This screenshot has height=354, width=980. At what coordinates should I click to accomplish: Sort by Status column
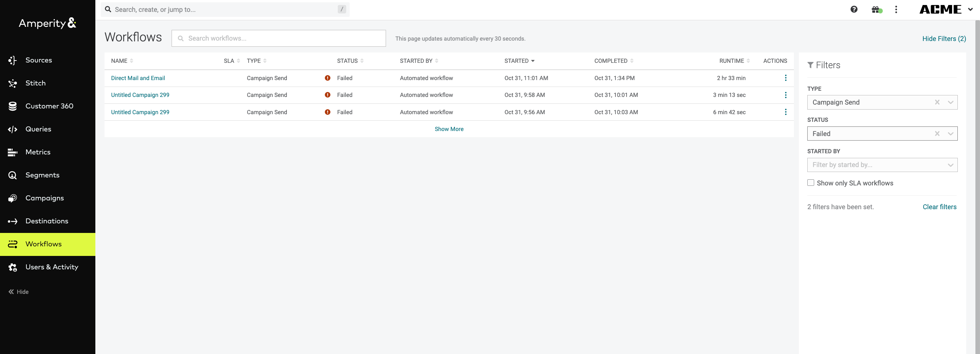350,61
